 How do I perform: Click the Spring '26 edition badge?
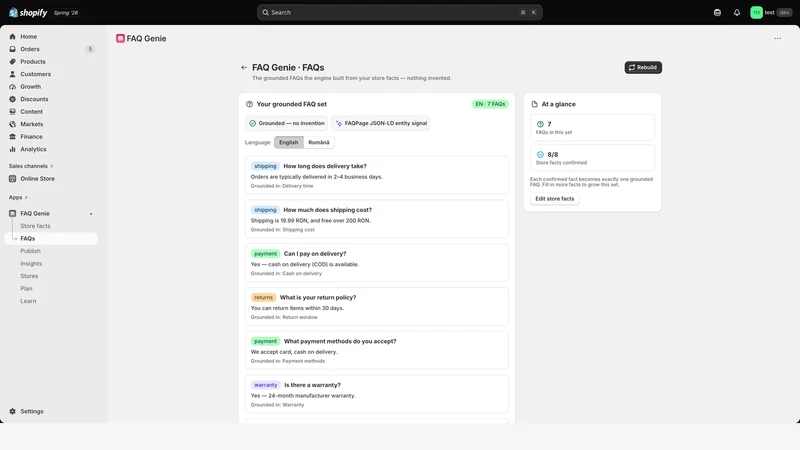pos(66,13)
